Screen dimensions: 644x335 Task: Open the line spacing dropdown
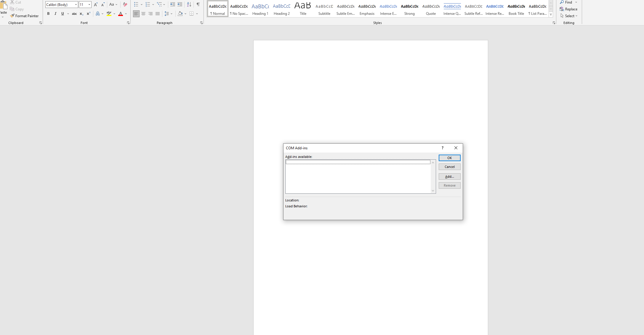pyautogui.click(x=171, y=14)
